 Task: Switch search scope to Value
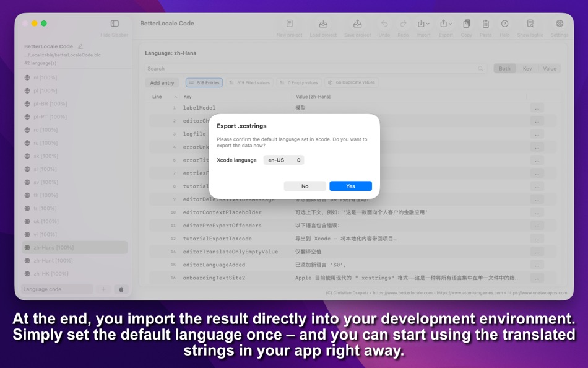pyautogui.click(x=549, y=68)
